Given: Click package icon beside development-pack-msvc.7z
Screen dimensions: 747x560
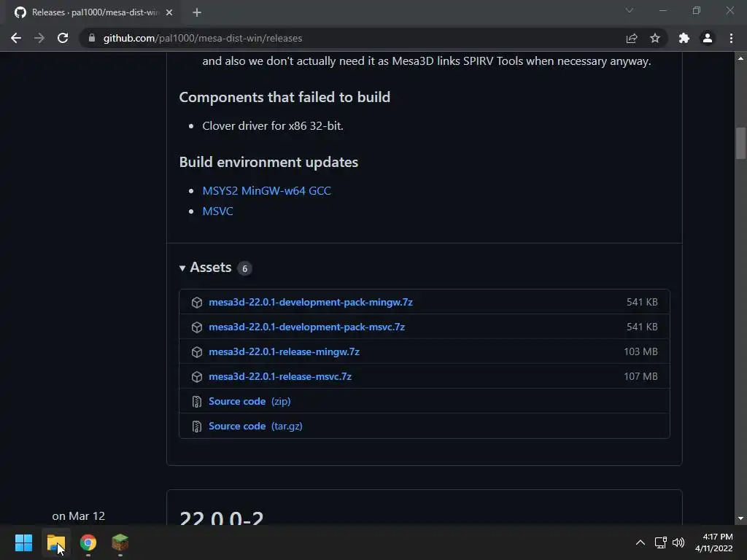Looking at the screenshot, I should tap(197, 327).
